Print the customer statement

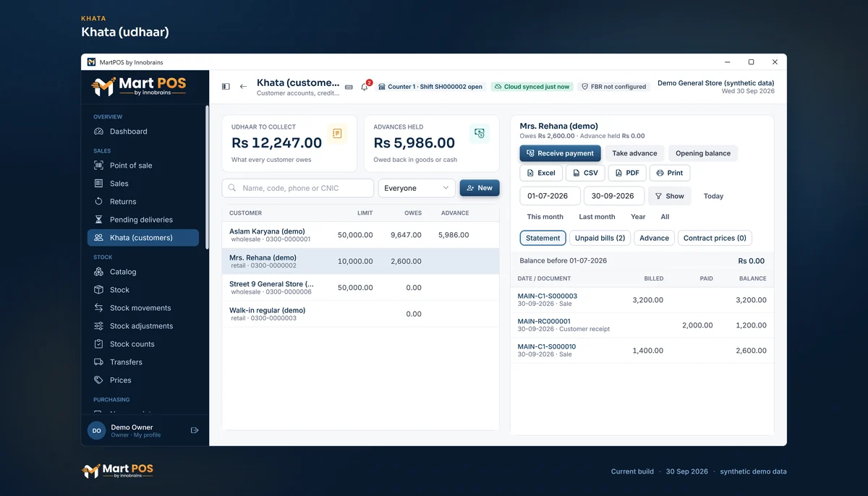point(670,173)
